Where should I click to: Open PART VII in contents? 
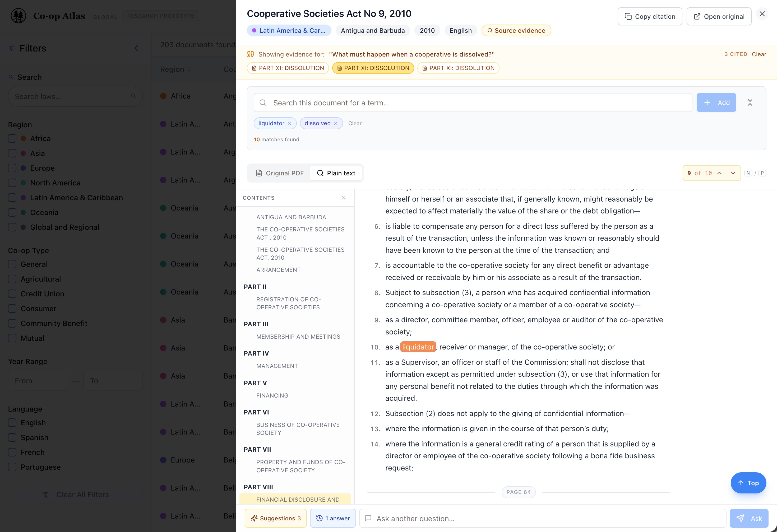click(257, 450)
